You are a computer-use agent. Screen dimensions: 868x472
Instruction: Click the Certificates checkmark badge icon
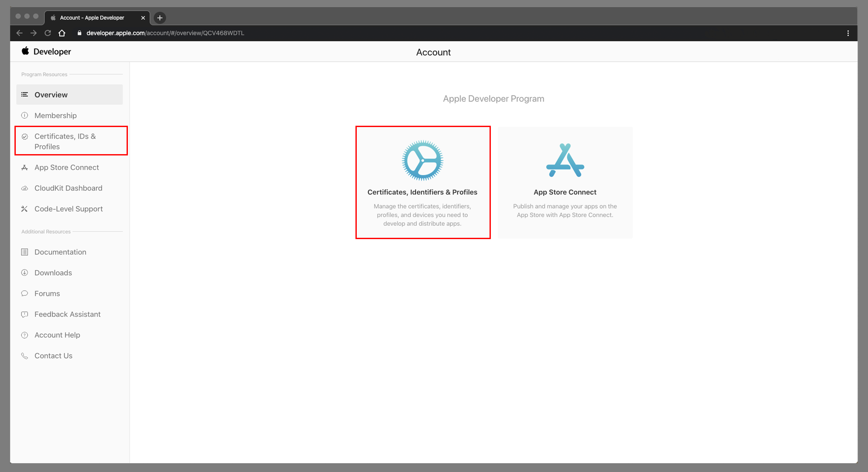click(x=25, y=136)
